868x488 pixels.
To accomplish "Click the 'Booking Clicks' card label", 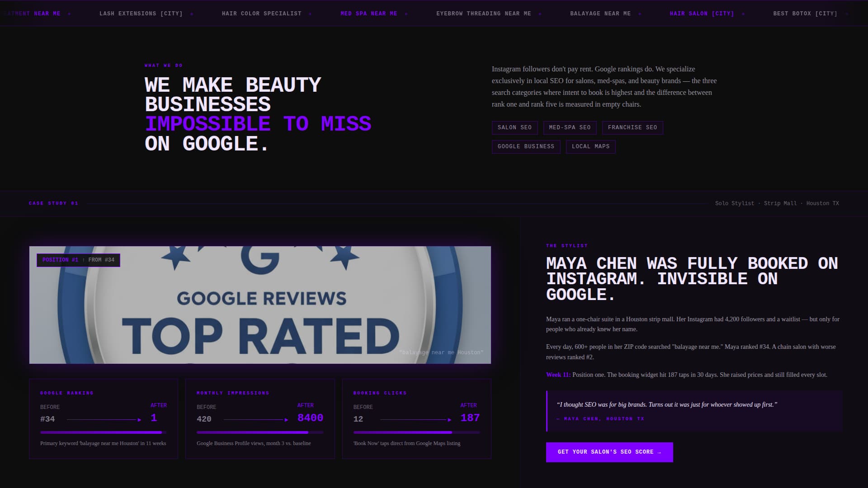I will 380,393.
